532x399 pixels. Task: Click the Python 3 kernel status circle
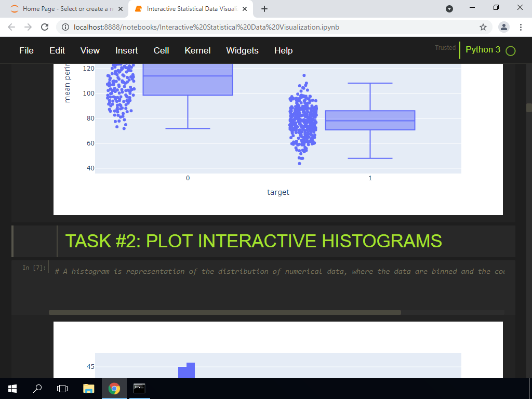click(x=510, y=50)
